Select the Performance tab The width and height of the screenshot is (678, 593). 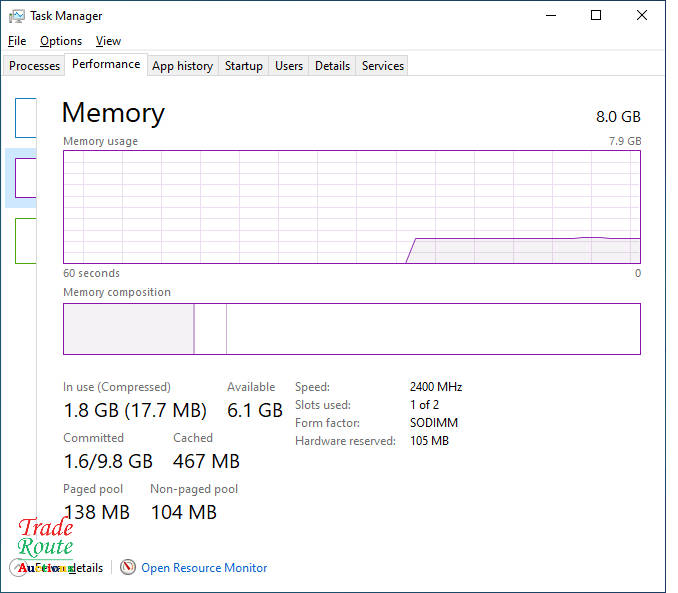click(106, 64)
